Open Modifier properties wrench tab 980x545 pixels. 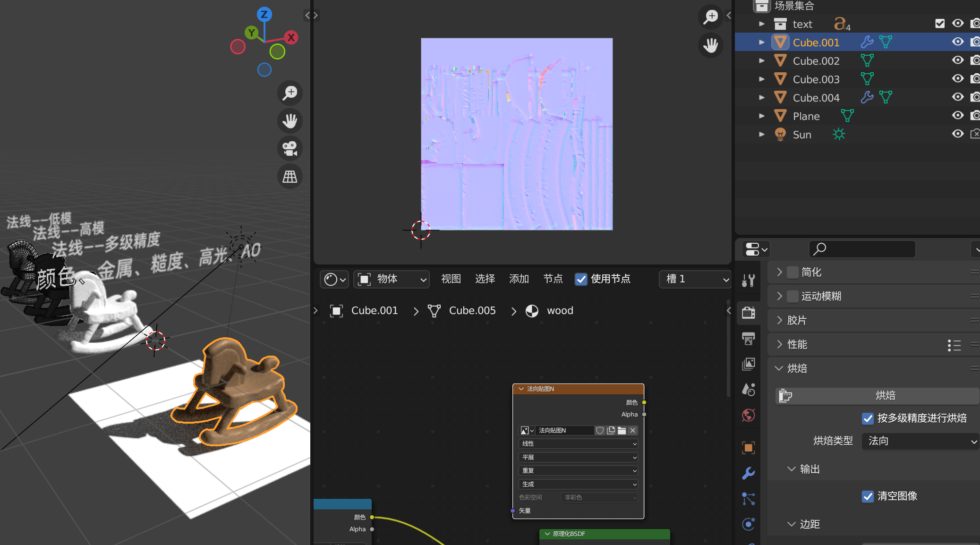(x=749, y=473)
